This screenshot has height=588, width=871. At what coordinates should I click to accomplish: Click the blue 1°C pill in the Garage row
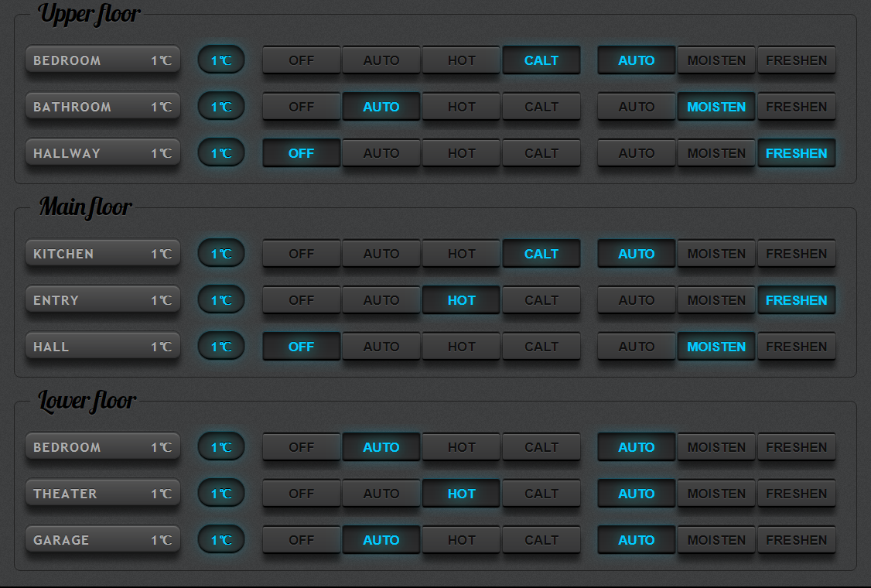pos(221,540)
